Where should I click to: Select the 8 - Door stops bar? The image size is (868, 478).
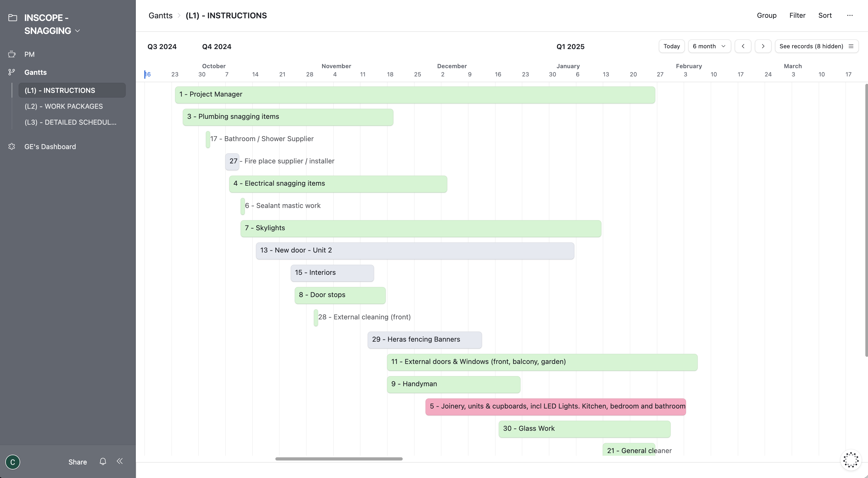[340, 295]
